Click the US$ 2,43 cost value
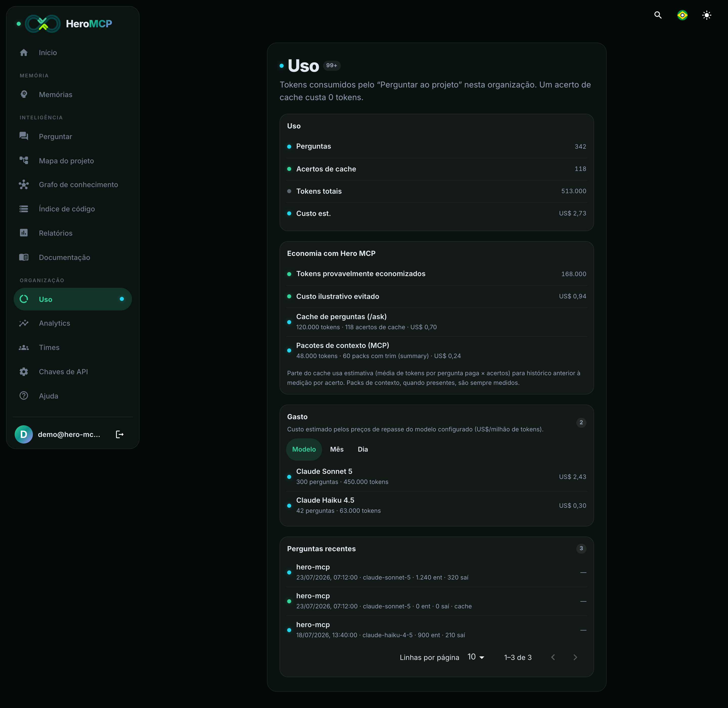Viewport: 728px width, 708px height. click(x=573, y=477)
